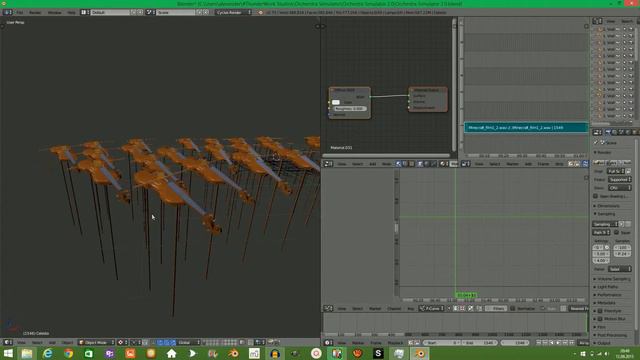Click the Filters button in graph editor
The height and width of the screenshot is (360, 640).
coord(496,309)
